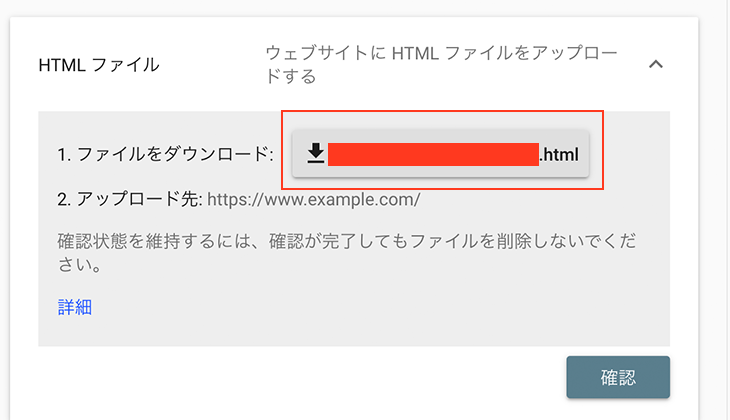Click the さい。 ending of the notice
The image size is (730, 420).
(x=80, y=265)
